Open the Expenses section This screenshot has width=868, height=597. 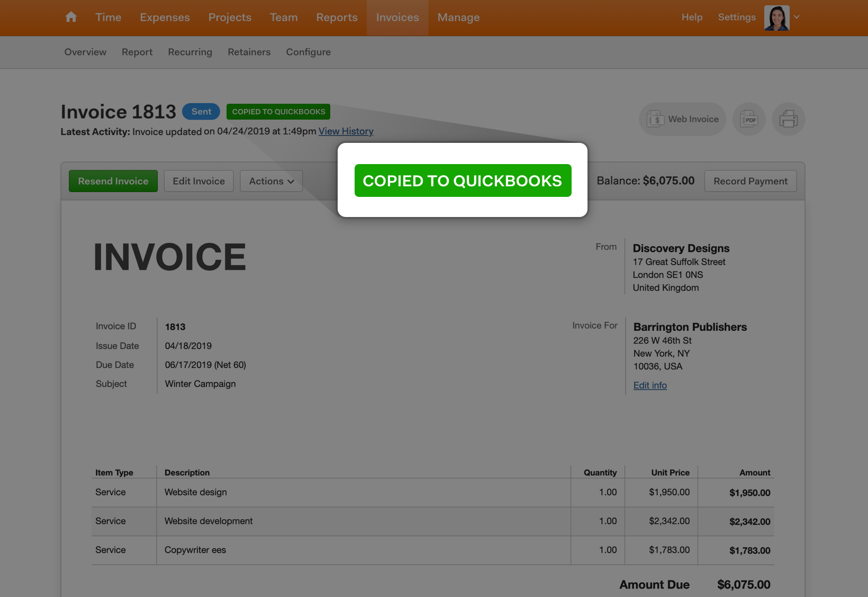[165, 17]
